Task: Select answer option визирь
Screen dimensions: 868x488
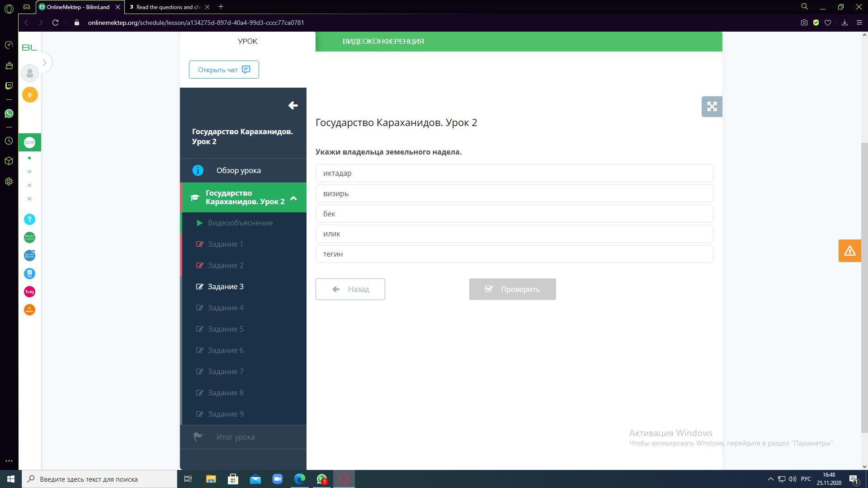Action: point(514,193)
